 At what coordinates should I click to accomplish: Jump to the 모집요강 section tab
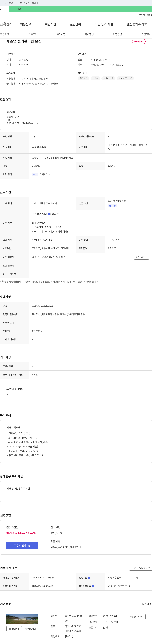5,34
